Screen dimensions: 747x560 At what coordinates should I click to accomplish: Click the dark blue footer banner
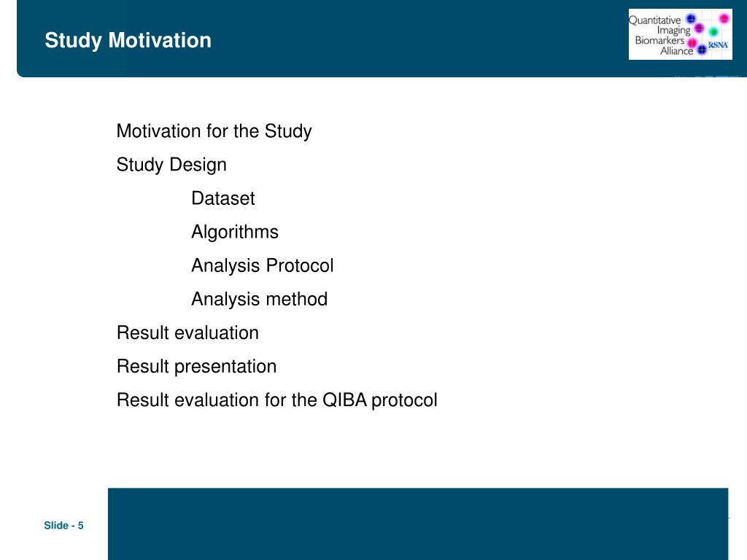click(418, 524)
